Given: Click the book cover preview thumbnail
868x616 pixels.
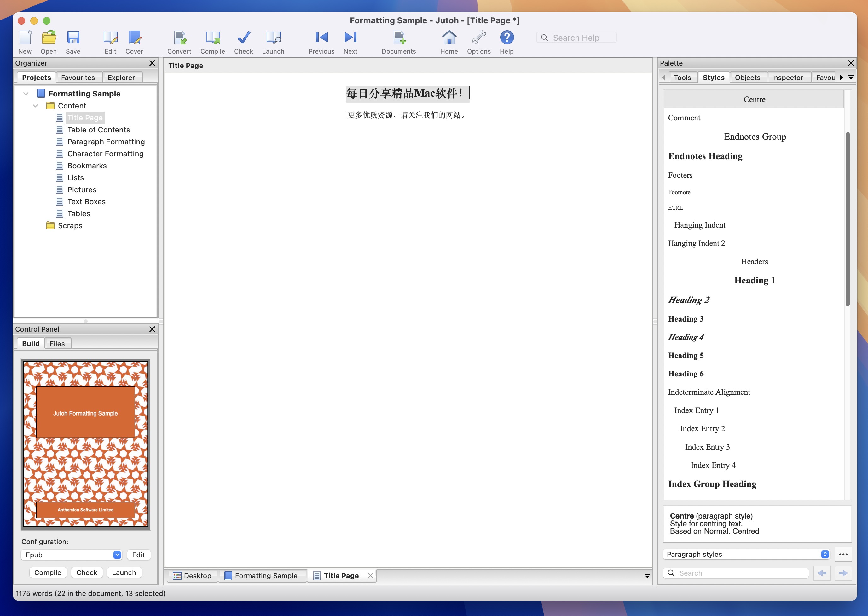Looking at the screenshot, I should [86, 444].
